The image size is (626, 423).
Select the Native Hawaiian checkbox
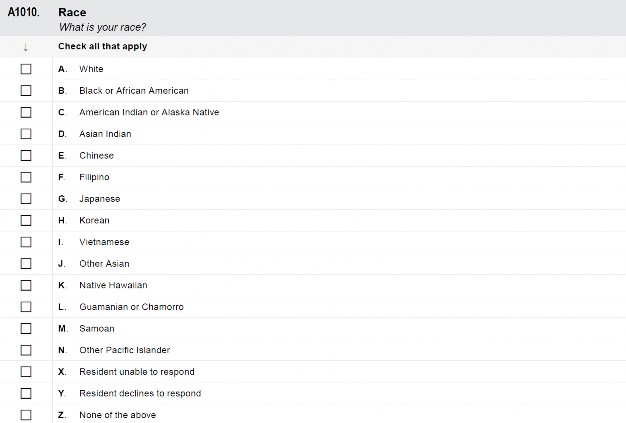pyautogui.click(x=26, y=285)
